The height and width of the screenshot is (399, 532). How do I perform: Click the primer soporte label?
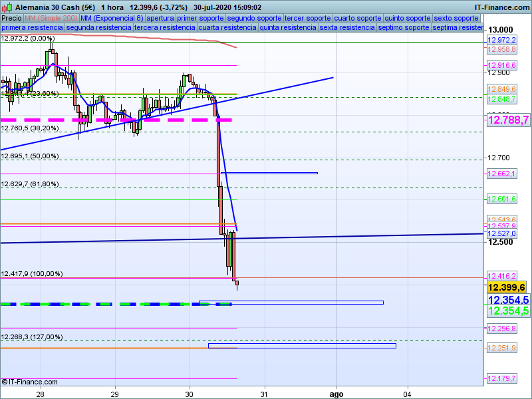201,19
